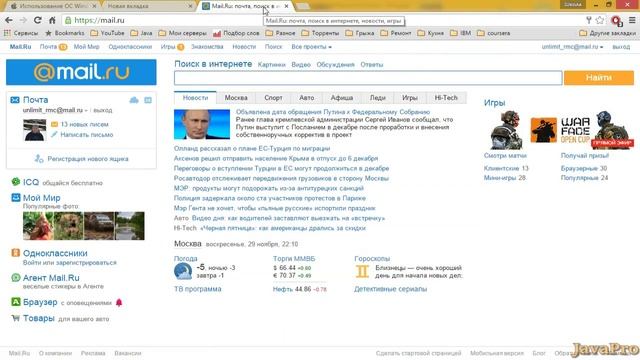Switch to the Спорт news tab
This screenshot has height=360, width=640.
(273, 98)
